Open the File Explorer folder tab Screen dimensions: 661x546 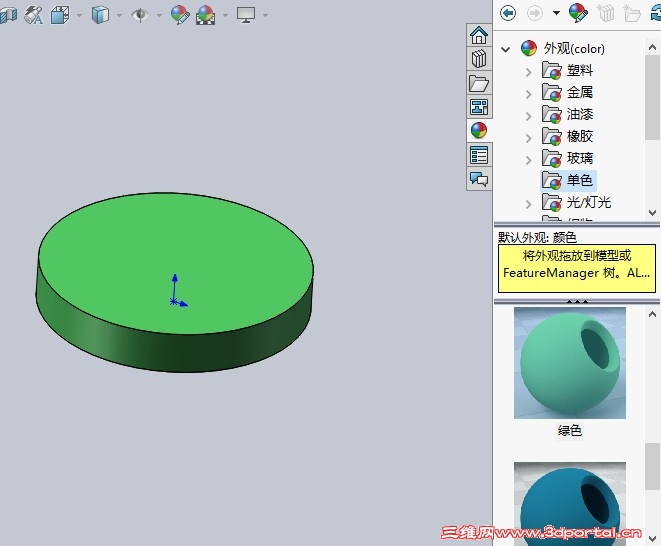(x=479, y=83)
